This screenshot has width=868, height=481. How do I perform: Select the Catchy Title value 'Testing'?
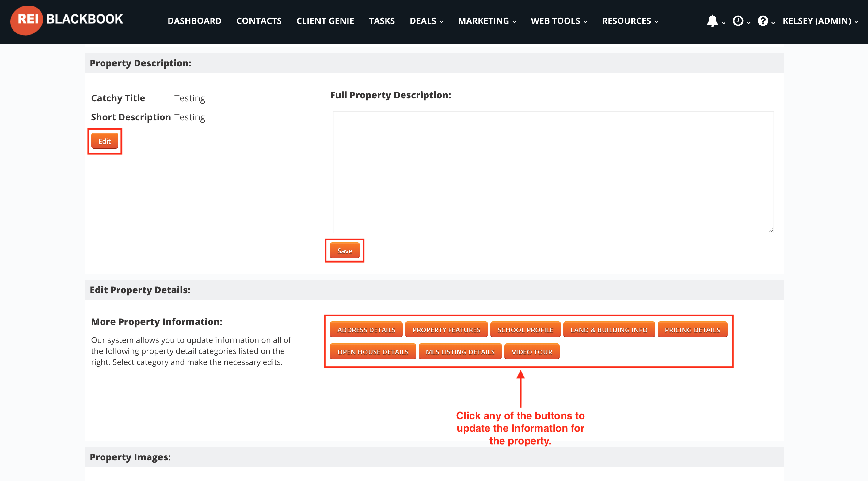tap(190, 98)
